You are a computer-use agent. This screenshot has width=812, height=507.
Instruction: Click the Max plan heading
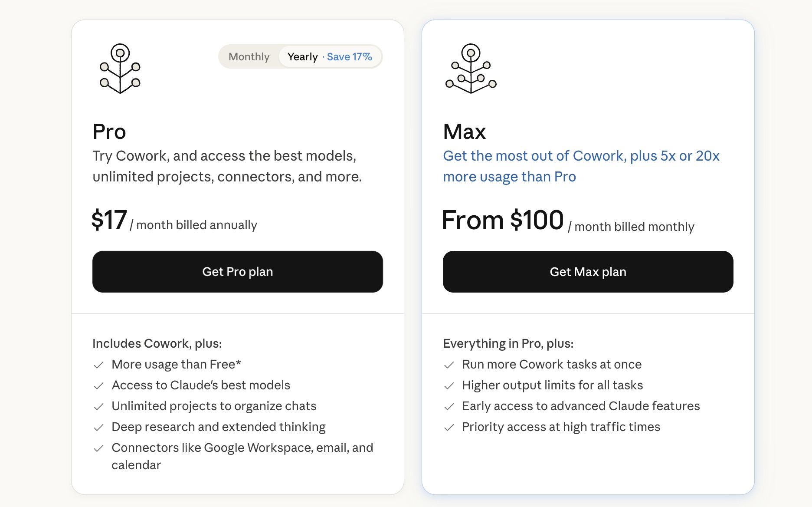pyautogui.click(x=464, y=132)
